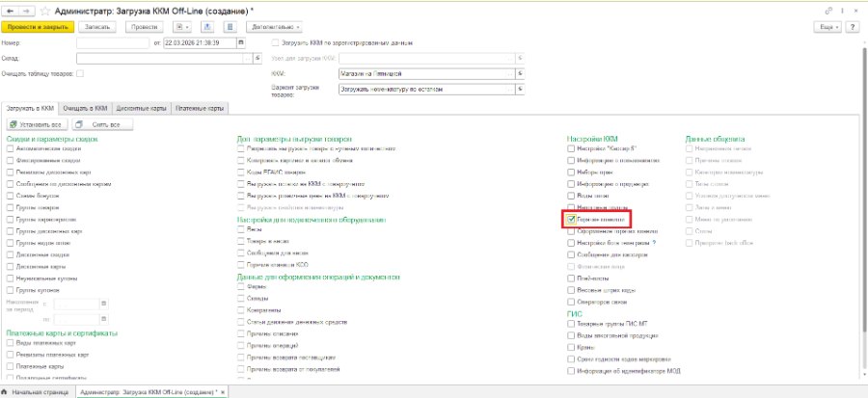
Task: Switch to the Очищать в ККМ tab
Action: (x=85, y=109)
